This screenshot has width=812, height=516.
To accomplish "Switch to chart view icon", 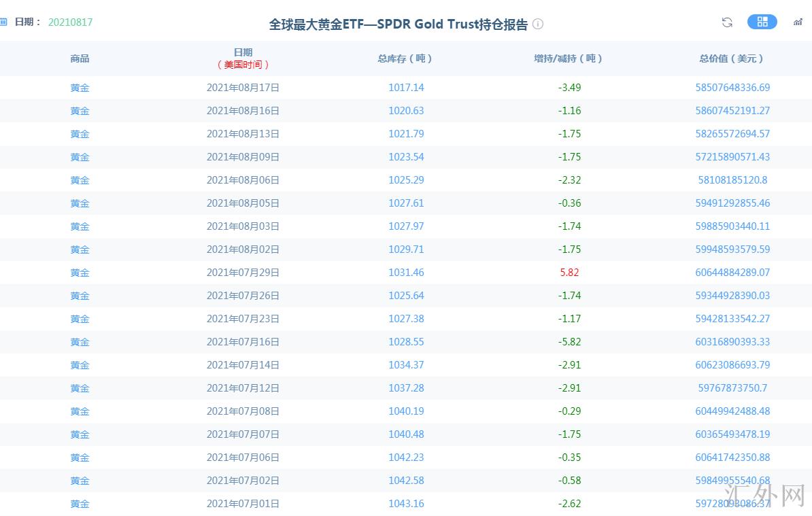I will pyautogui.click(x=798, y=22).
